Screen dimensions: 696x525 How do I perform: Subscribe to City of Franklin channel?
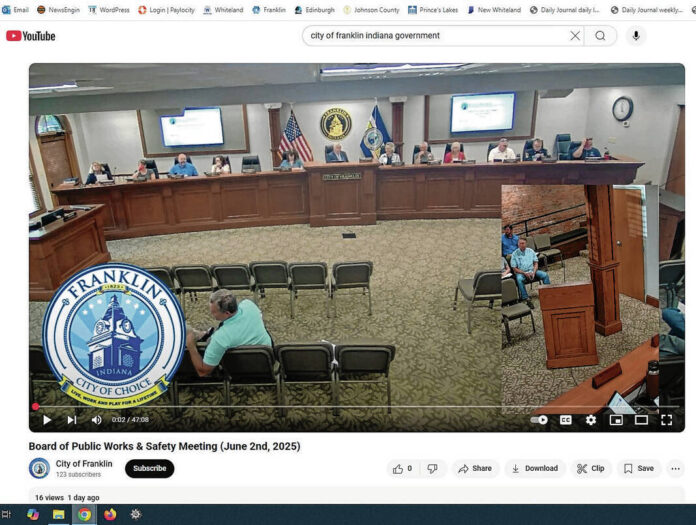[149, 468]
